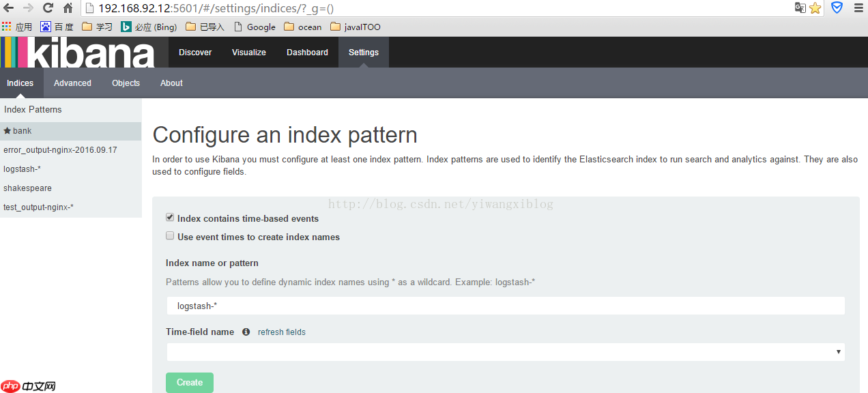Screen dimensions: 868x393
Task: Click the browser home icon
Action: click(68, 8)
